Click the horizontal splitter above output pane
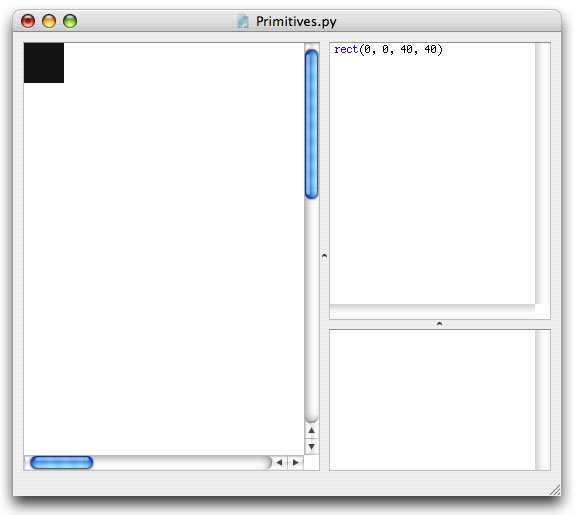 [x=439, y=324]
